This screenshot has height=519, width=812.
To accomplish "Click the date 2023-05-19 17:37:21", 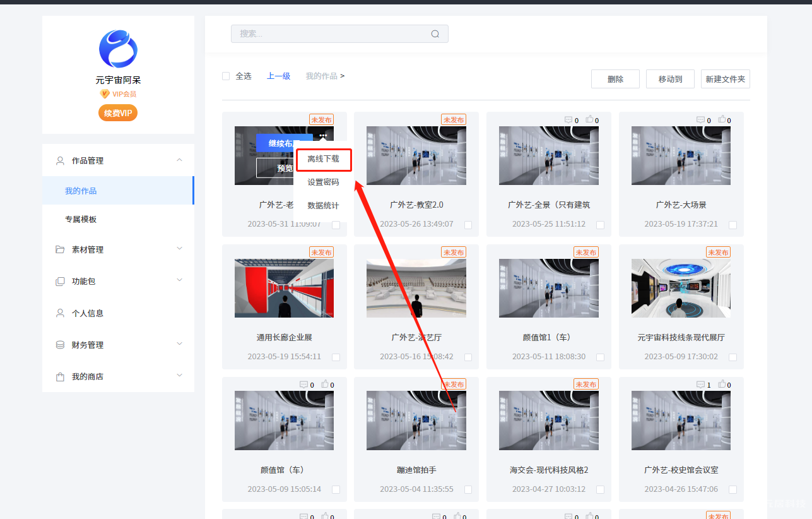I will click(681, 224).
